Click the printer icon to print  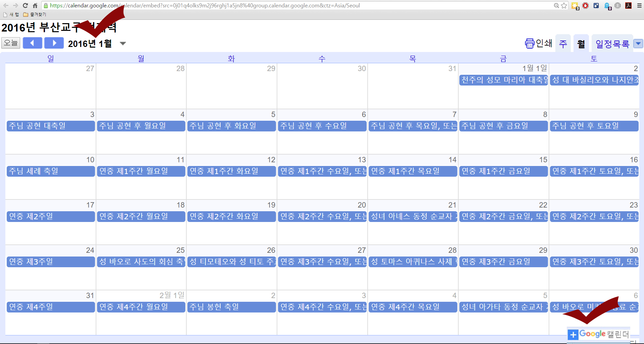(530, 44)
